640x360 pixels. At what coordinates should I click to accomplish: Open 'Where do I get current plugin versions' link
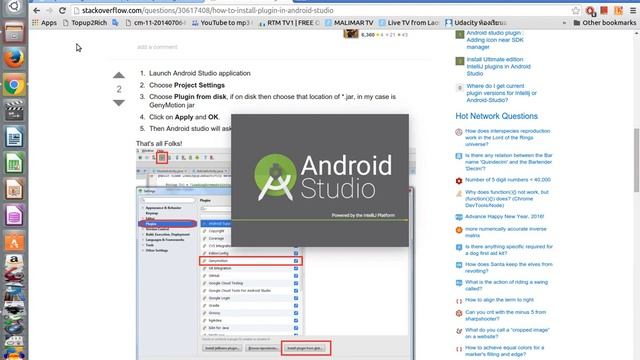(501, 93)
